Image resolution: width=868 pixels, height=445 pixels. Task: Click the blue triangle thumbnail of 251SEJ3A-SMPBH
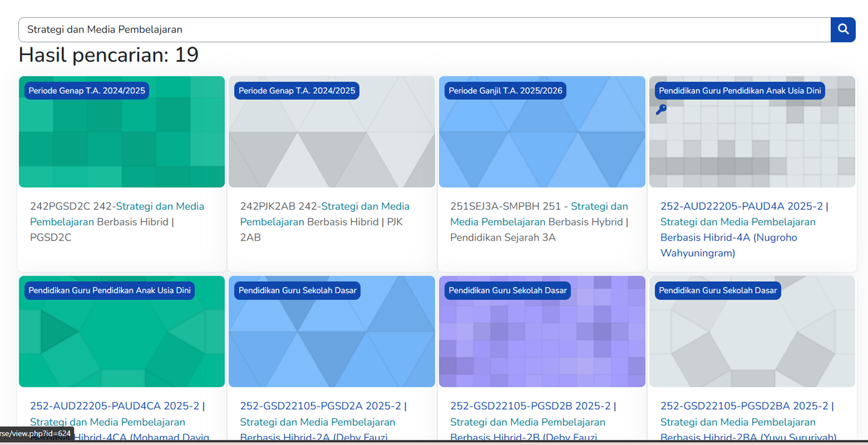542,143
